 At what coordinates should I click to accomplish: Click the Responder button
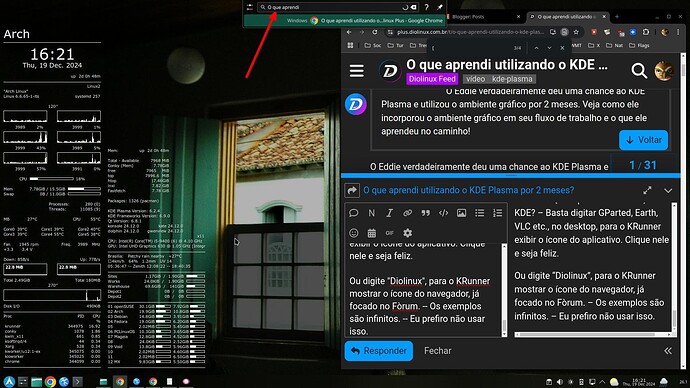[378, 351]
